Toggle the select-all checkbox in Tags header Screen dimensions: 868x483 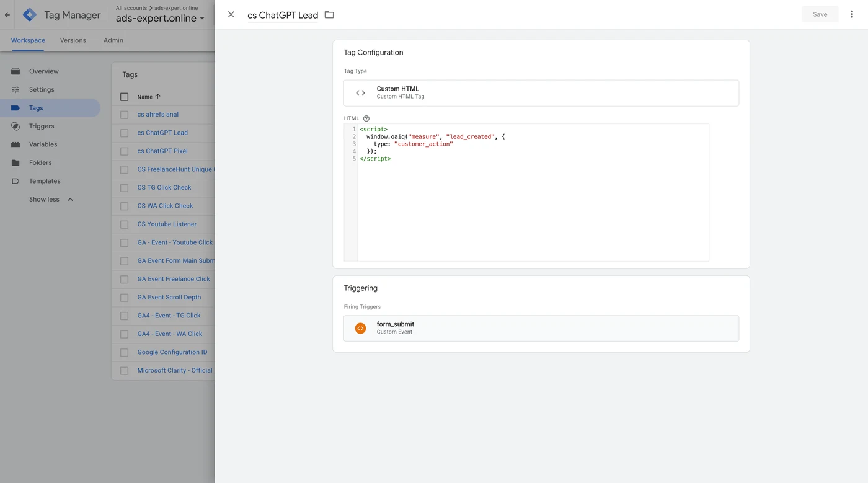[125, 97]
